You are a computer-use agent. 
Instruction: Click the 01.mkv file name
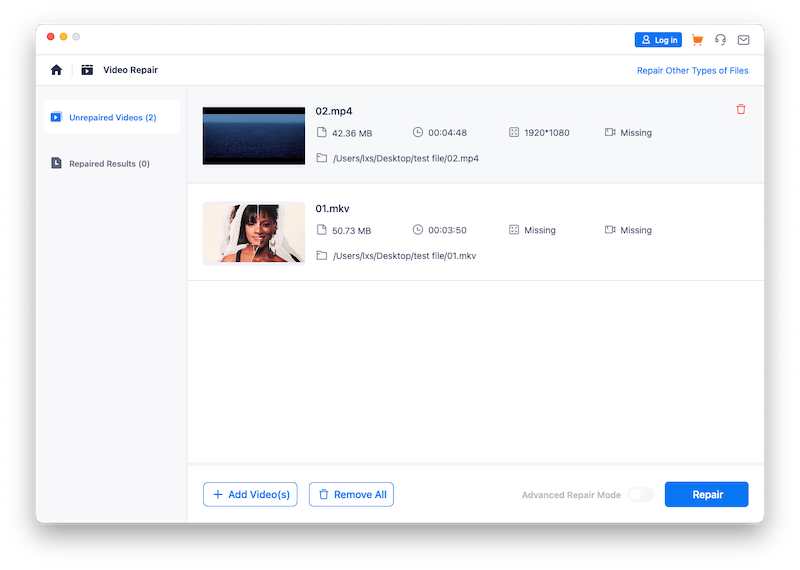[332, 209]
